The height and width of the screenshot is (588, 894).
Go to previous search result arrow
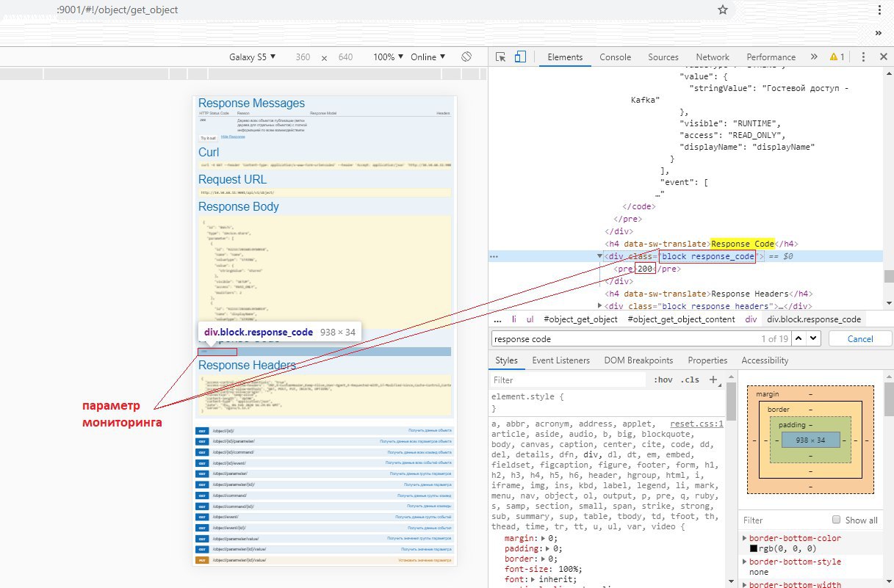(x=799, y=338)
